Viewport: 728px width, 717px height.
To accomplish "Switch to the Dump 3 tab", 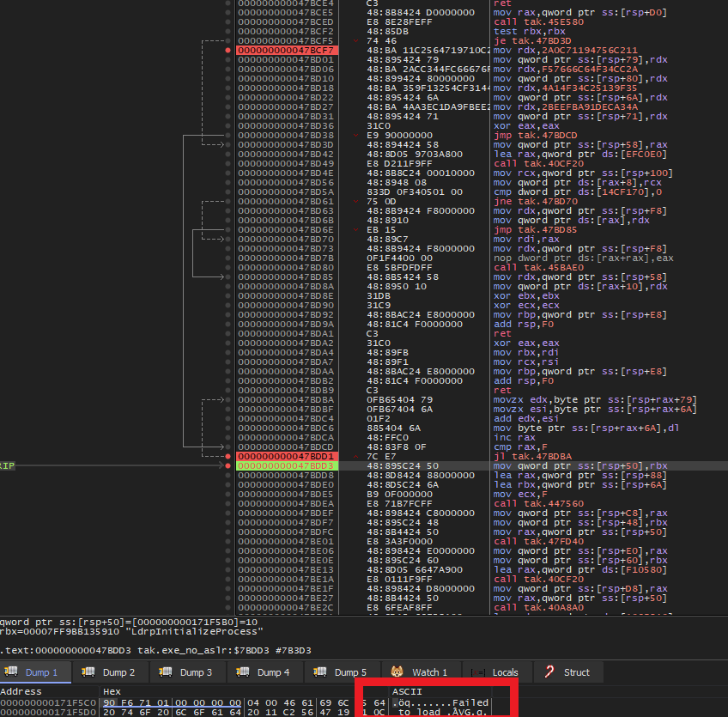I will [x=187, y=672].
